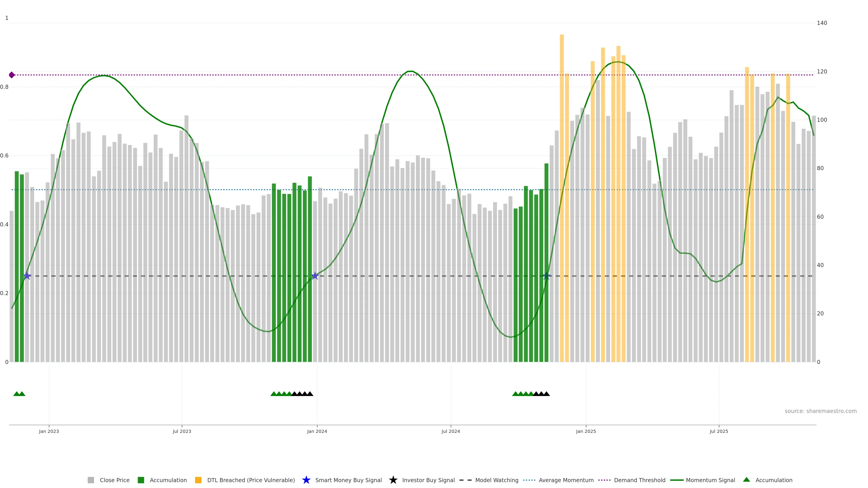
Task: Click the Jul 2024 axis label
Action: (451, 432)
